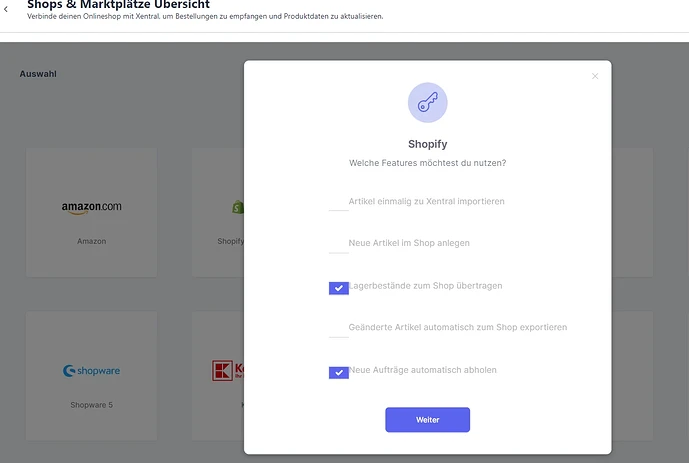
Task: Click the 'Verbinde deinen Onlineshop mit Xentral' description
Action: (x=205, y=16)
